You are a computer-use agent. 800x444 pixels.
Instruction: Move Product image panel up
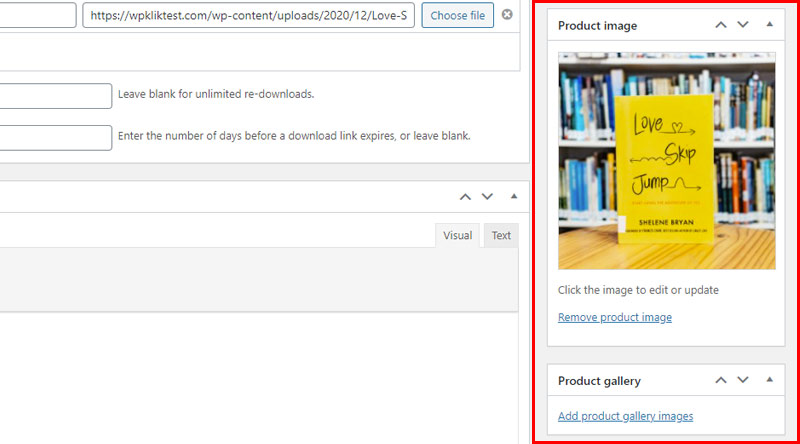pyautogui.click(x=720, y=24)
